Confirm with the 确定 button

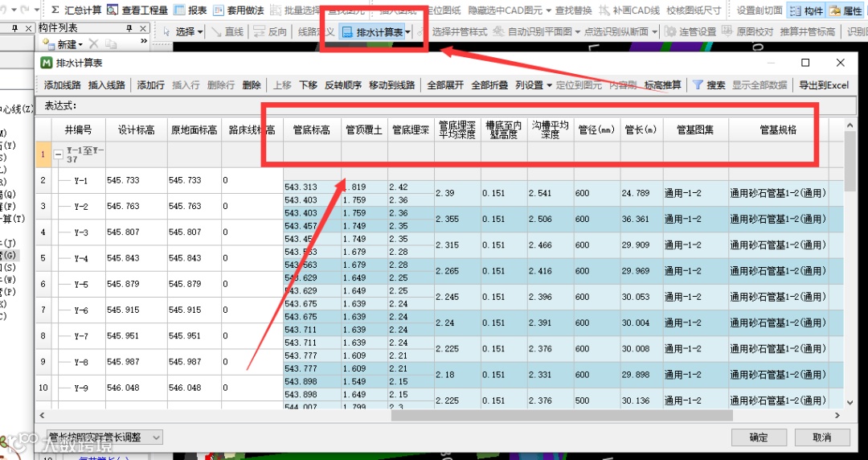[x=759, y=437]
